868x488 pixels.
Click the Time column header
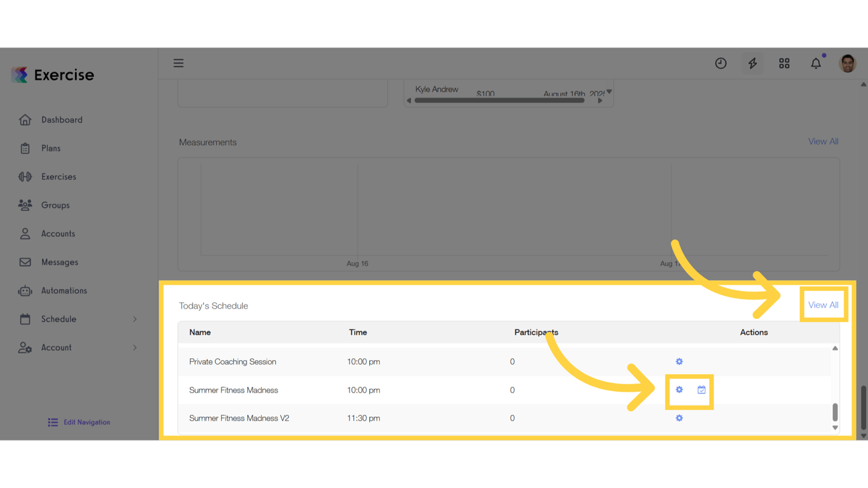(x=358, y=332)
